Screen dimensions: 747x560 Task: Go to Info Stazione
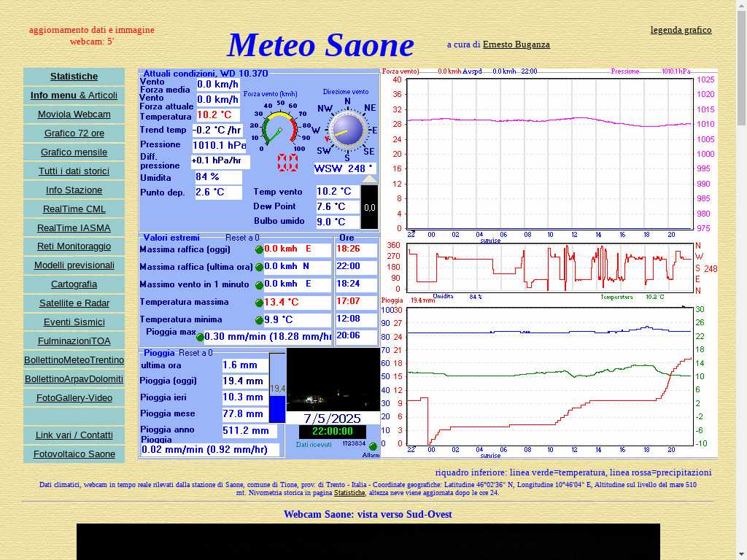click(x=74, y=190)
